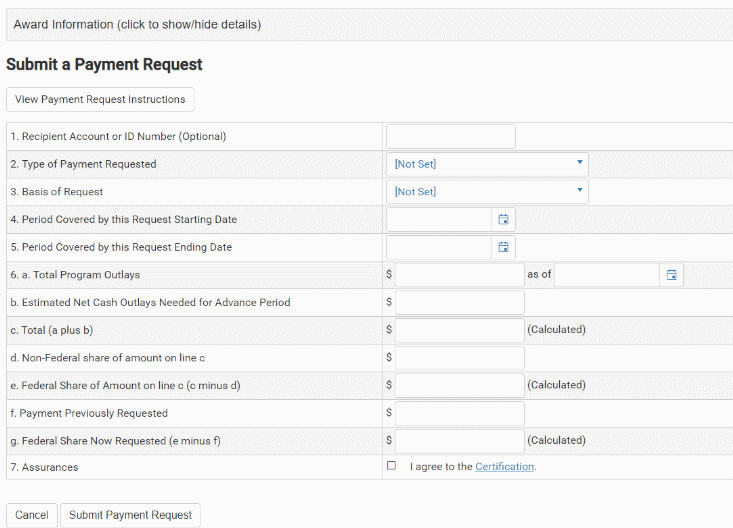
Task: Click View Payment Request Instructions button
Action: click(x=100, y=100)
